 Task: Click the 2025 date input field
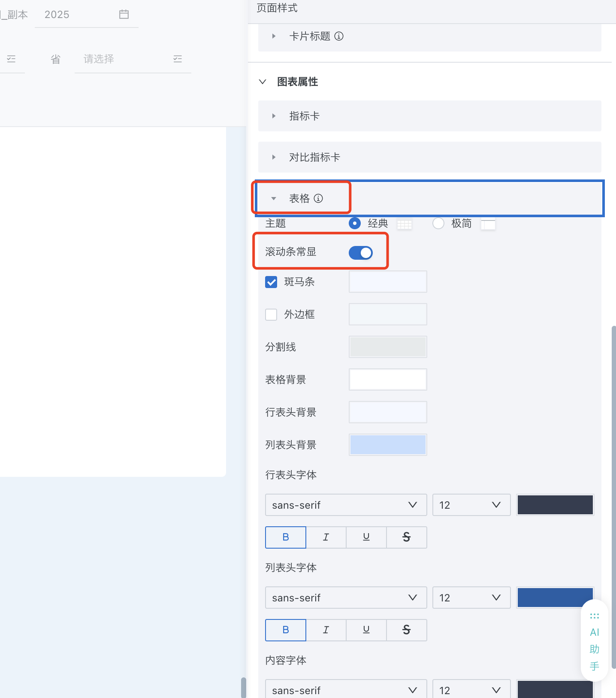click(87, 15)
